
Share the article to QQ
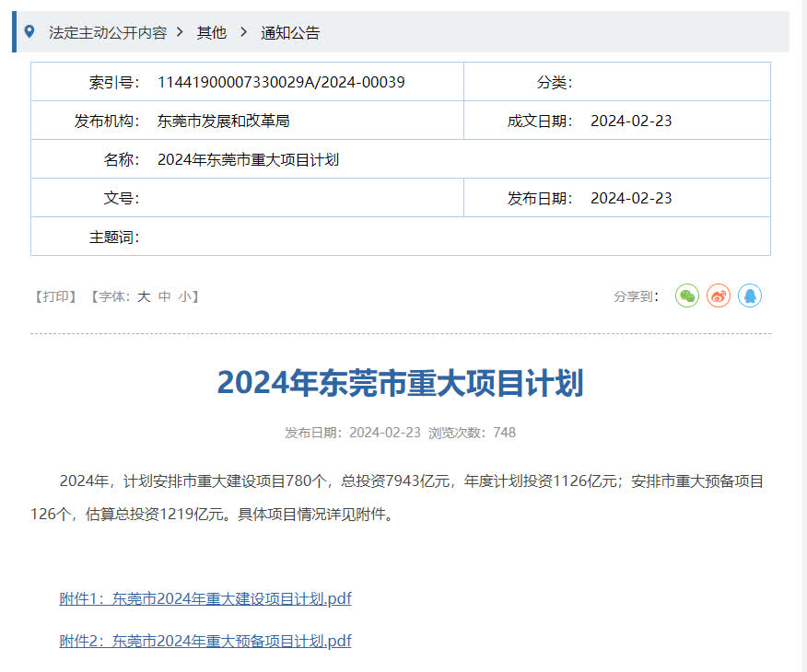[750, 295]
